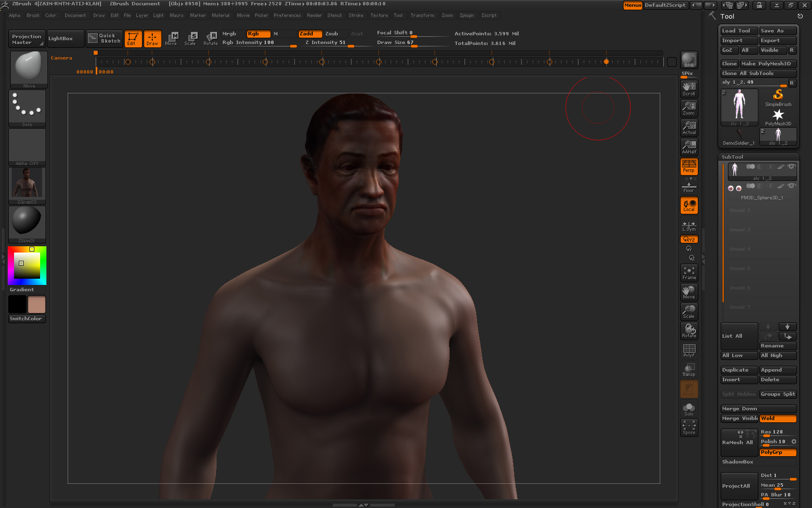Select the Scroll canvas tool
Viewport: 812px width, 508px height.
pos(689,89)
